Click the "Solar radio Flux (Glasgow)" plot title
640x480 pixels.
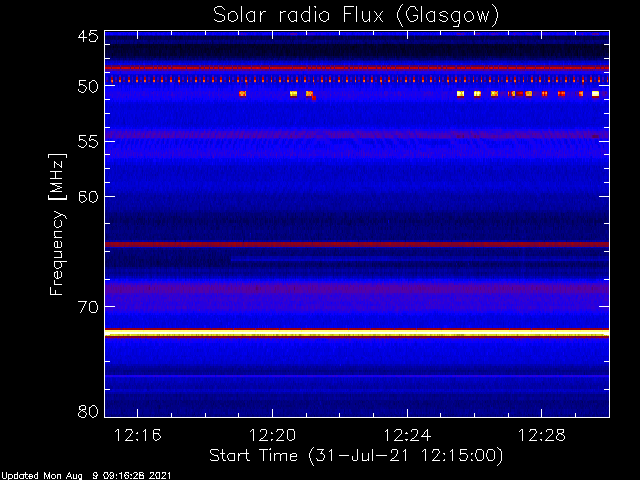[355, 15]
